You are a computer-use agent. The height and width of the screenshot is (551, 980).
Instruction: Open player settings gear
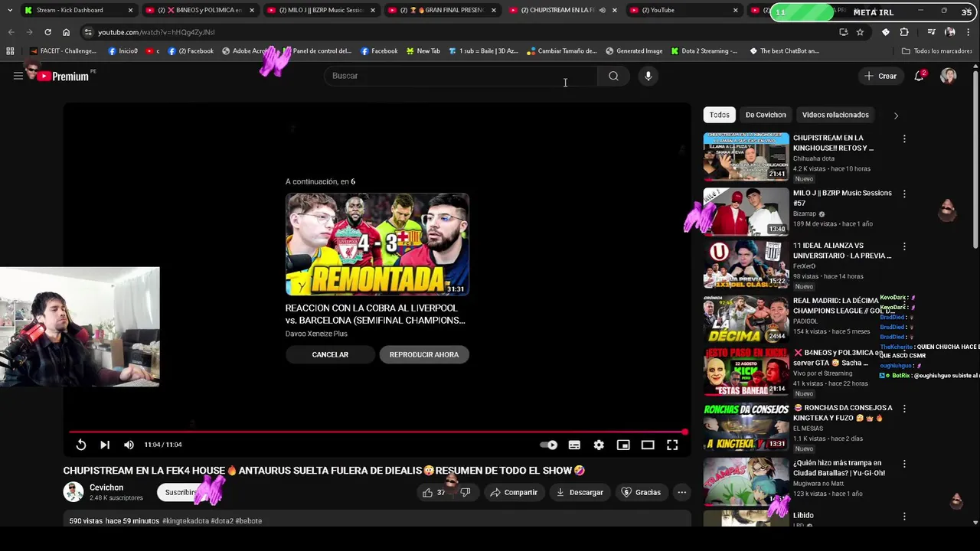click(599, 445)
